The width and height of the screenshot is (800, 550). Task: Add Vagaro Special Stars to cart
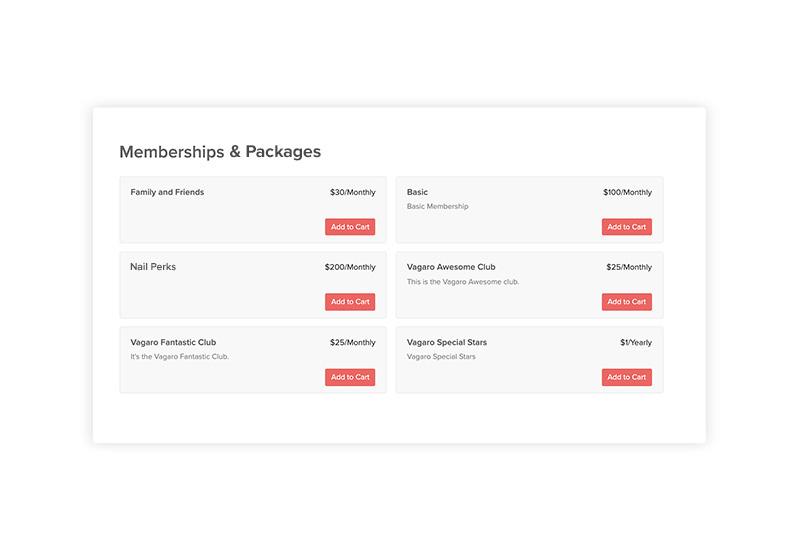(626, 377)
